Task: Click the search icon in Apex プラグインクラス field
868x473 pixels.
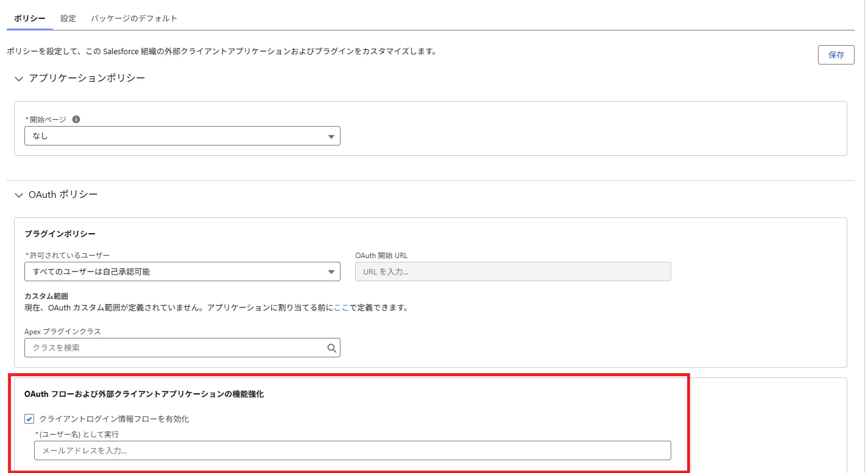Action: 331,348
